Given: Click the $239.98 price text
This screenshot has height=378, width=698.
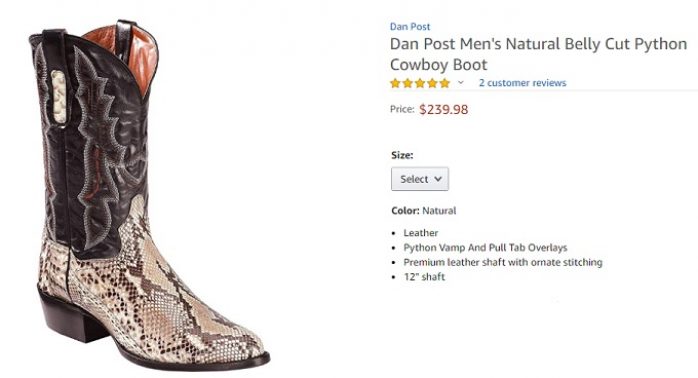Looking at the screenshot, I should (x=443, y=110).
